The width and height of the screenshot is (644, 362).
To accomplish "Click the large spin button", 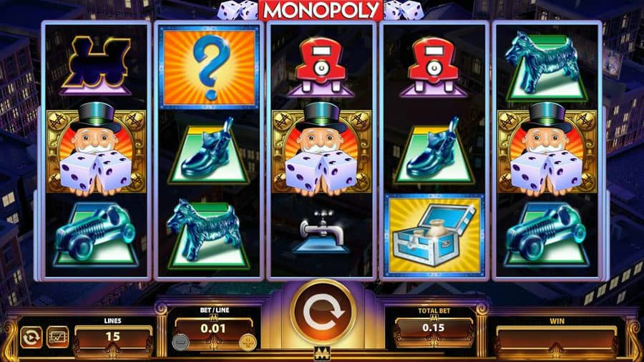I will pyautogui.click(x=323, y=313).
